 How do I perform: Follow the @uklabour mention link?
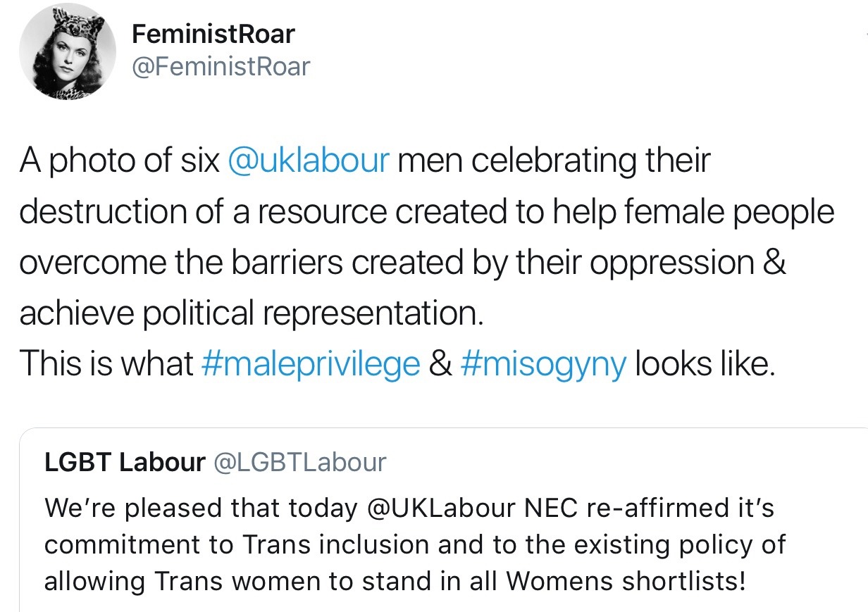point(309,161)
